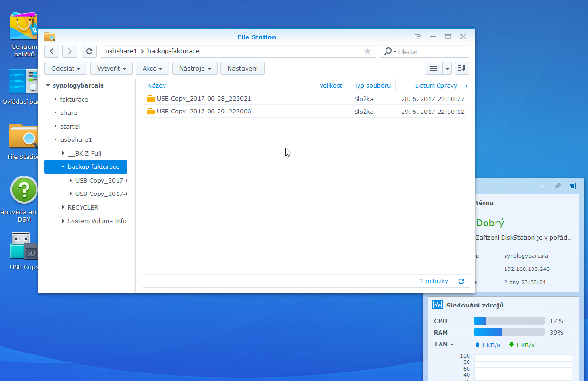The image size is (588, 381).
Task: Open DSM help question-mark icon
Action: click(x=24, y=190)
